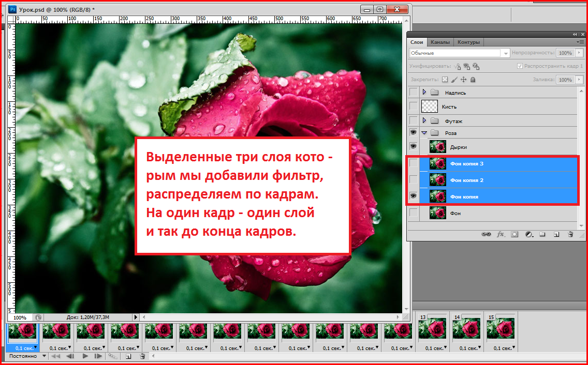Click the opacity 100% value field
The width and height of the screenshot is (588, 365).
coord(566,53)
